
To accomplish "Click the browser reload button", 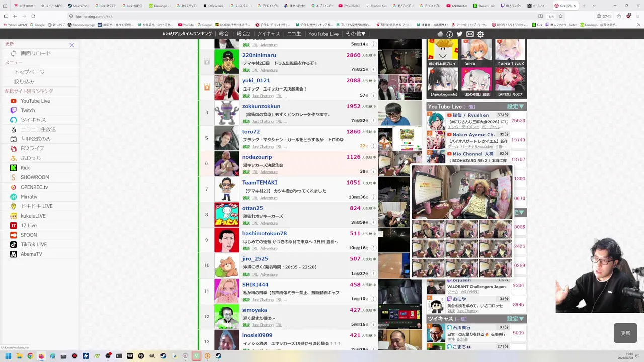I will coord(33,16).
